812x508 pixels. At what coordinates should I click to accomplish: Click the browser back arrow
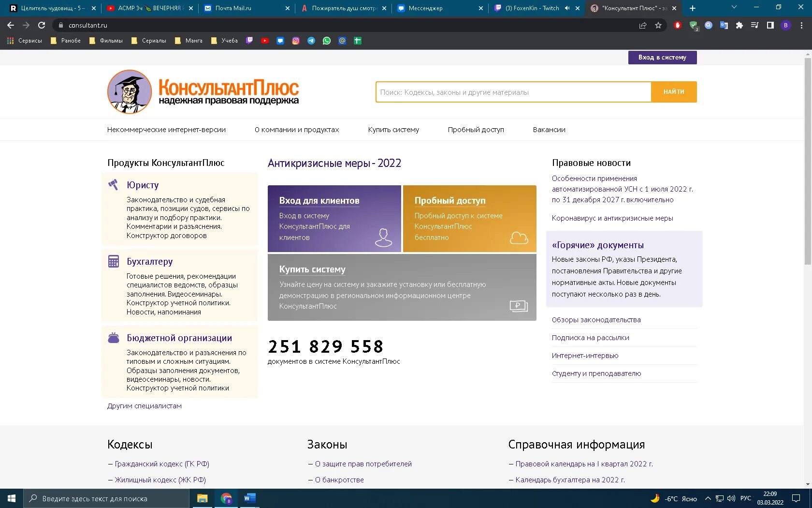click(x=11, y=25)
